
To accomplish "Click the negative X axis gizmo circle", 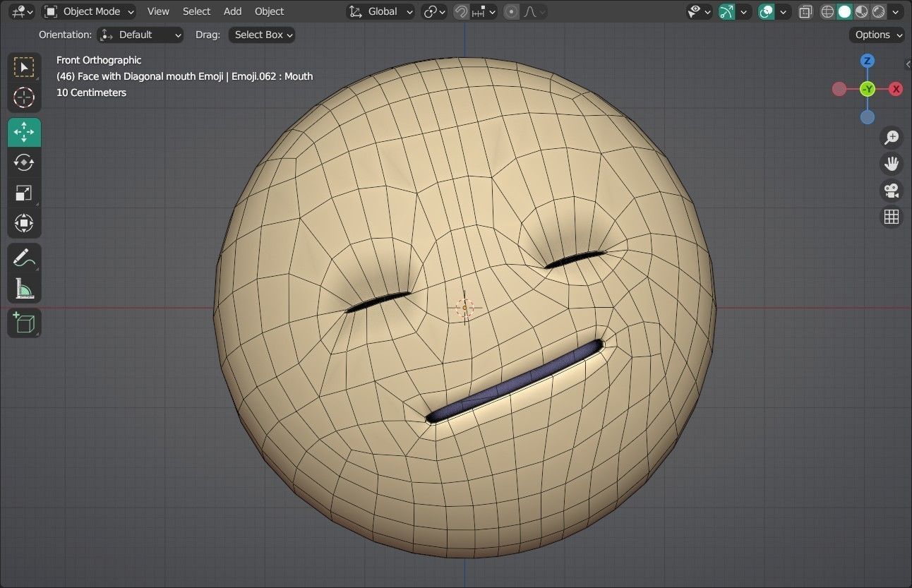I will pos(839,89).
